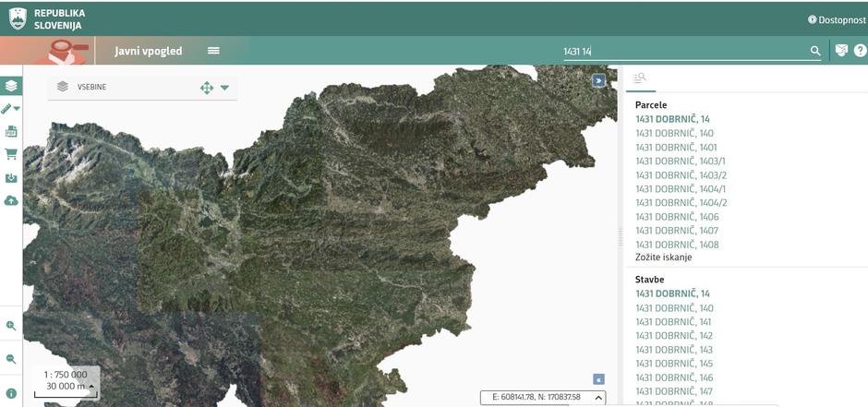Click the print map icon
Screen dimensions: 868x407
click(11, 132)
